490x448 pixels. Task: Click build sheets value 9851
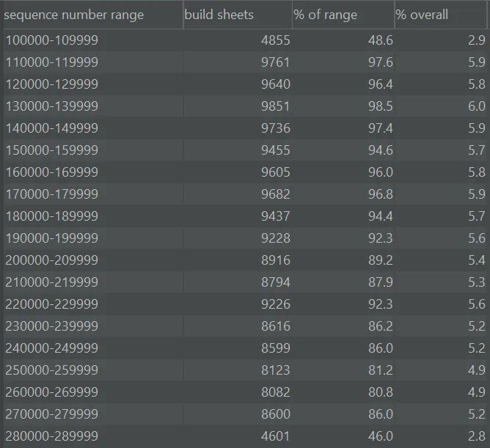(276, 106)
